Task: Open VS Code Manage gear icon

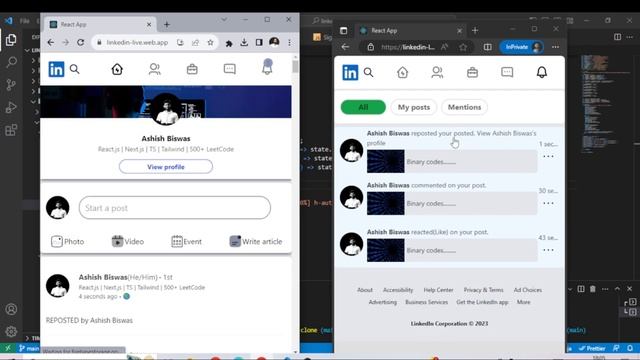Action: (x=11, y=331)
